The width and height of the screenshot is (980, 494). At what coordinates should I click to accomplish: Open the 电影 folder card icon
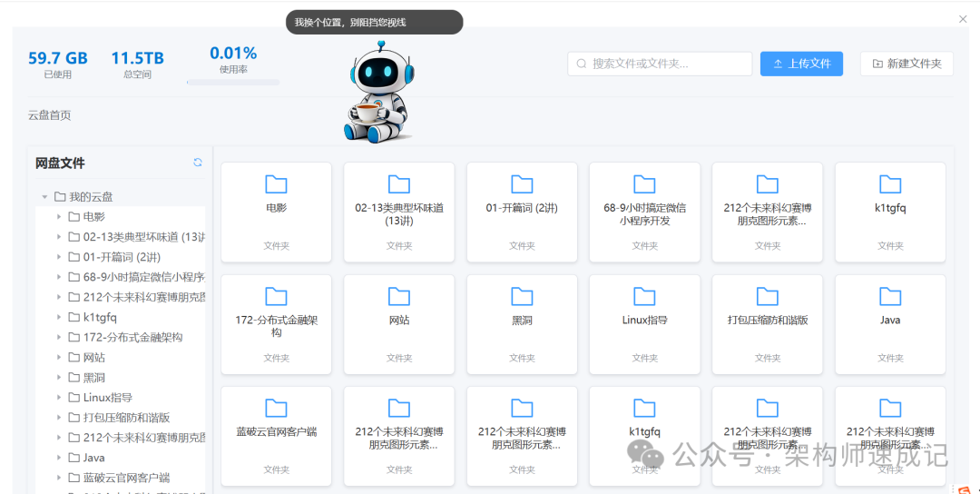[x=276, y=184]
